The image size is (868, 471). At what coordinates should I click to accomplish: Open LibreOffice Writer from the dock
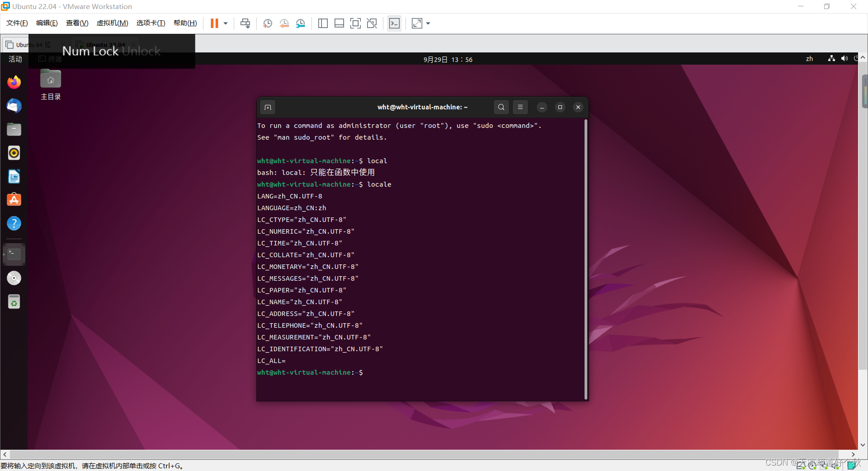tap(14, 176)
